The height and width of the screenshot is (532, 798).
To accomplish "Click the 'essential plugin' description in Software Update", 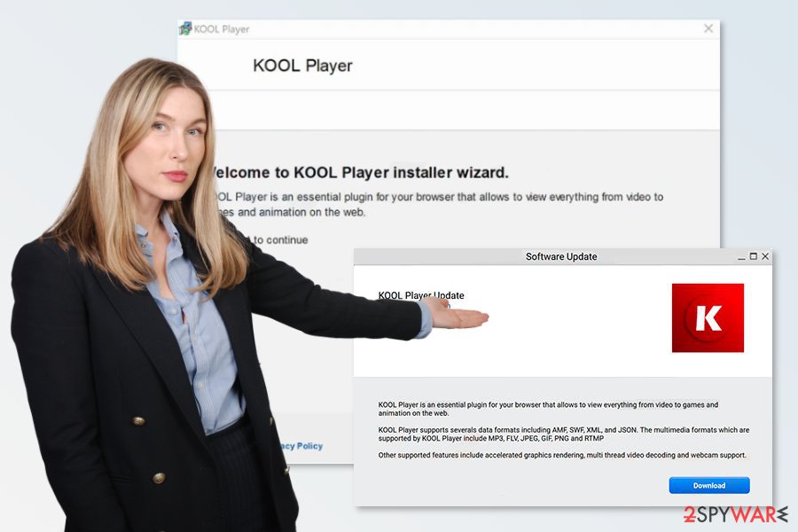I will (x=548, y=409).
